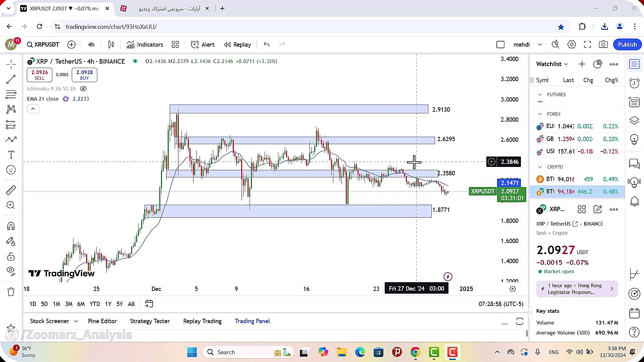Select the ruler measure tool
The width and height of the screenshot is (644, 362).
pyautogui.click(x=11, y=190)
